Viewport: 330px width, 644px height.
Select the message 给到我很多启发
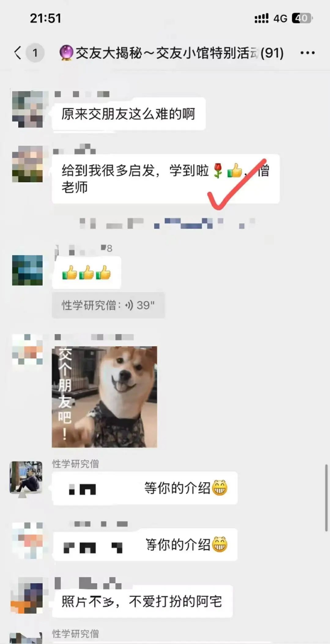[x=166, y=179]
